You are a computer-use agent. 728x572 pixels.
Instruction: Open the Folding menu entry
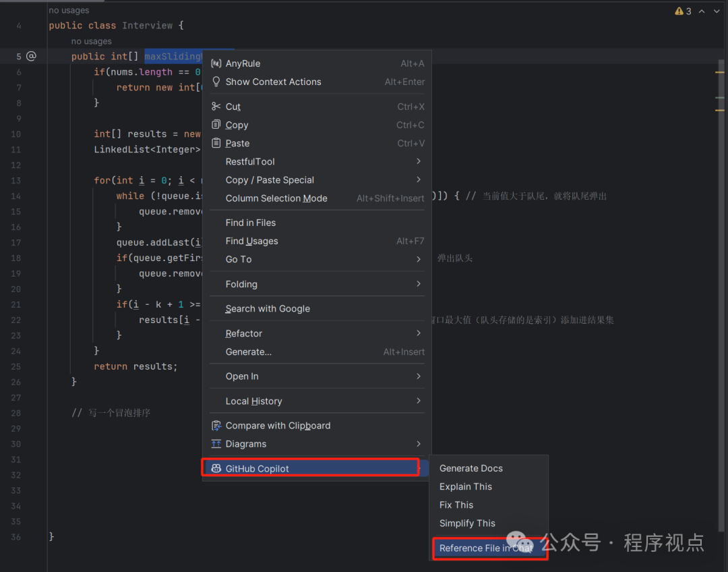tap(317, 284)
